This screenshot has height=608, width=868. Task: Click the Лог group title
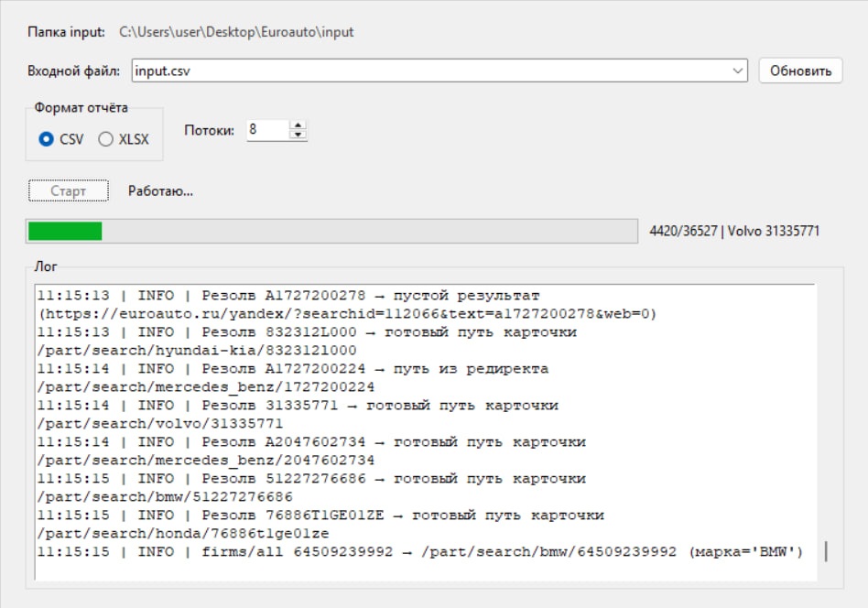(46, 266)
